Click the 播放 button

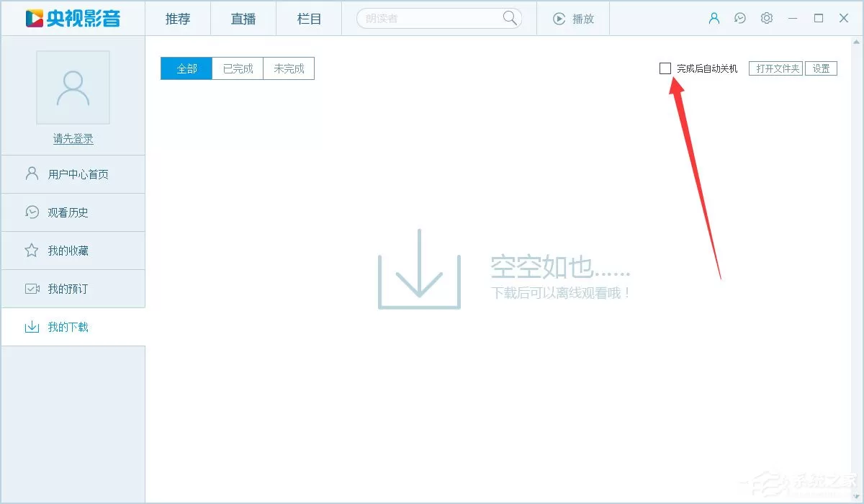pyautogui.click(x=573, y=19)
